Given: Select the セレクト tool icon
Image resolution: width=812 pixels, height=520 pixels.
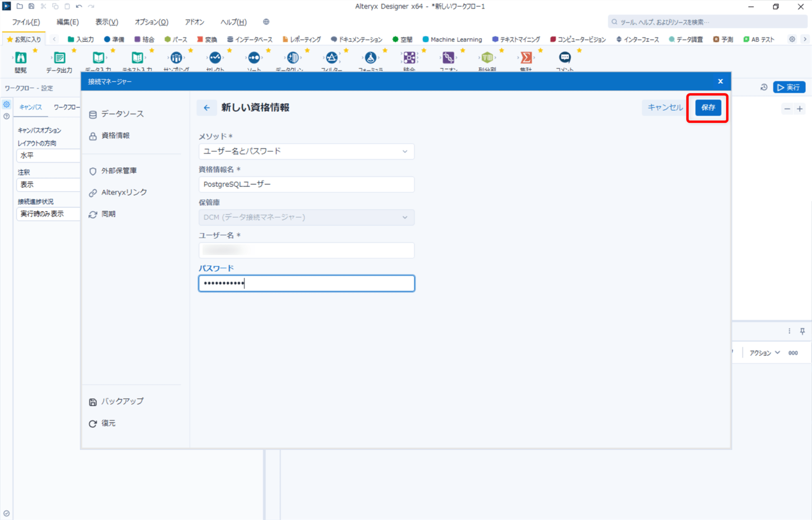Looking at the screenshot, I should [x=215, y=58].
